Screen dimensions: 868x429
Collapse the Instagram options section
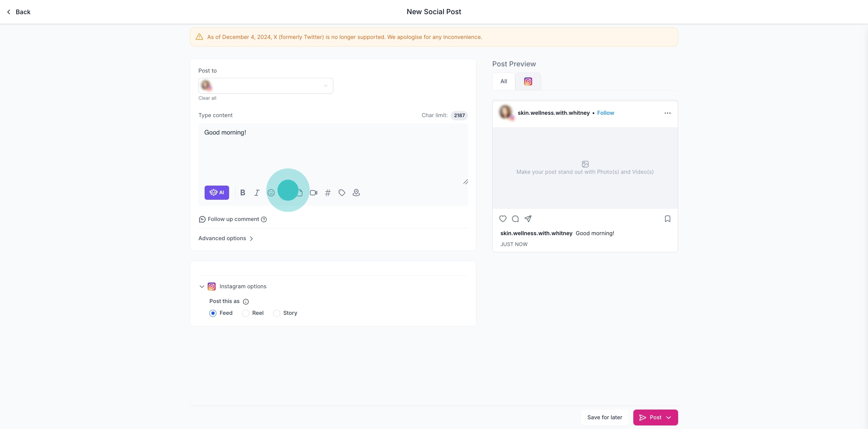(x=202, y=286)
